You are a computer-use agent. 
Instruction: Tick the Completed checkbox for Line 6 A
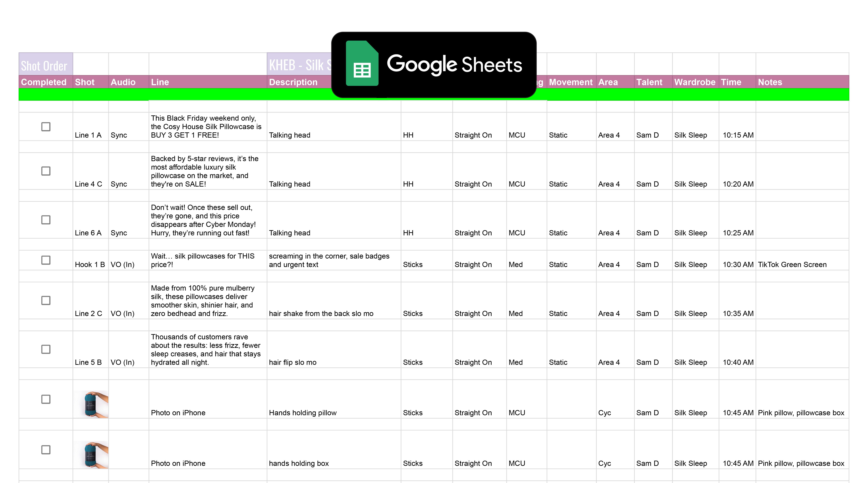[x=46, y=220]
